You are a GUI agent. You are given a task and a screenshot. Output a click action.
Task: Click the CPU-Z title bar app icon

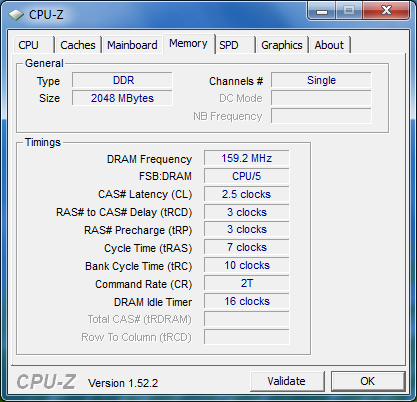(16, 15)
